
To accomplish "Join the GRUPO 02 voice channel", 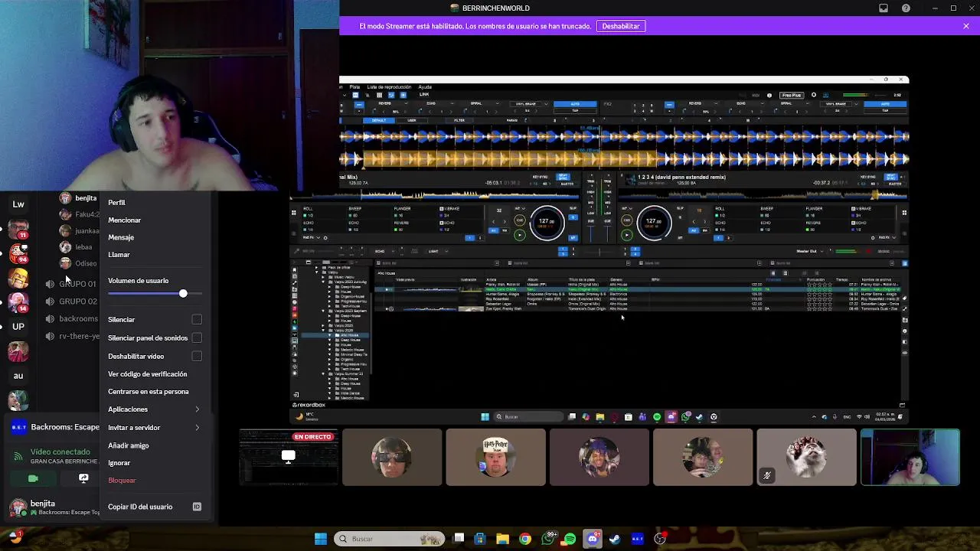I will pos(70,302).
